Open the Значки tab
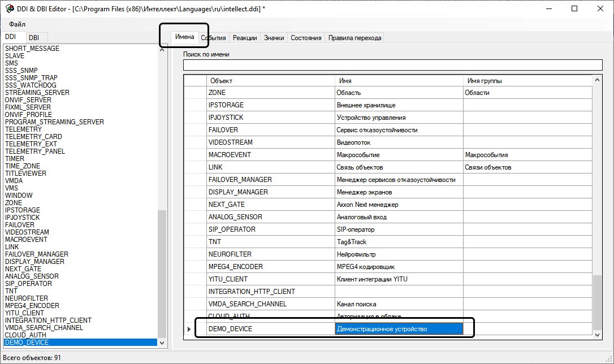The width and height of the screenshot is (614, 364). 274,38
